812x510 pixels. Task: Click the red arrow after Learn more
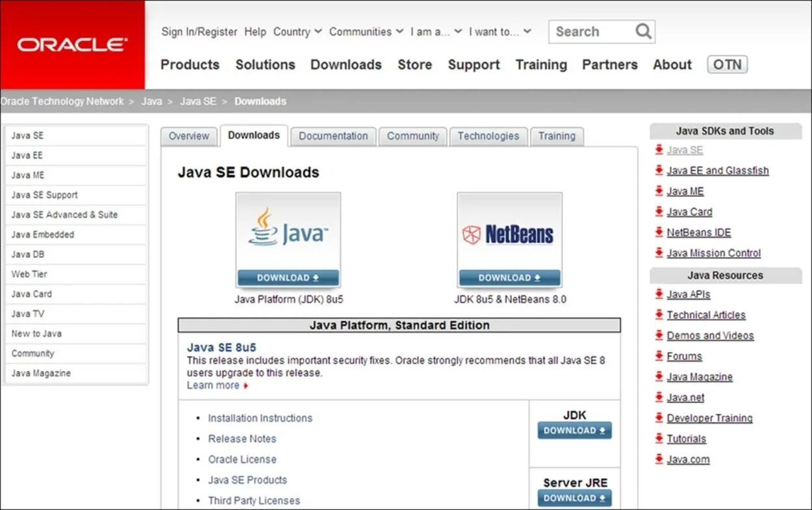(246, 386)
